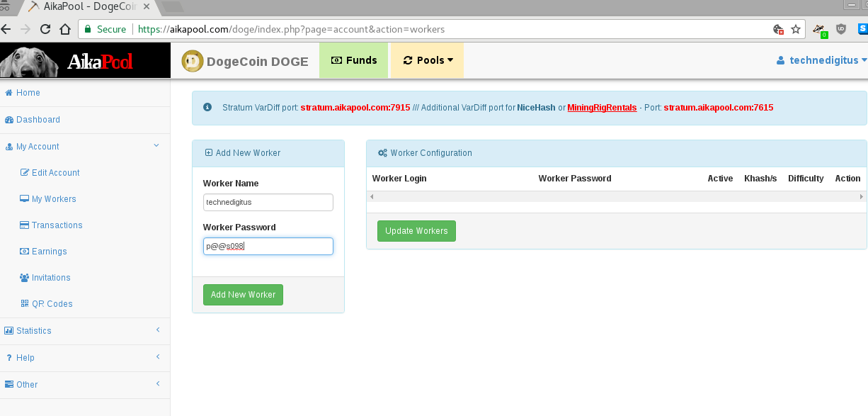This screenshot has height=416, width=868.
Task: Open the NiceHash link
Action: point(537,108)
